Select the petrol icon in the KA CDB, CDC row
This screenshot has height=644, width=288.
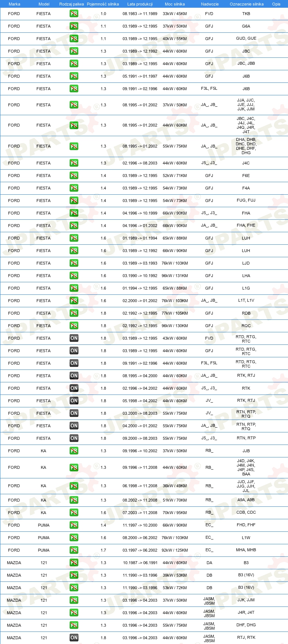(x=74, y=513)
